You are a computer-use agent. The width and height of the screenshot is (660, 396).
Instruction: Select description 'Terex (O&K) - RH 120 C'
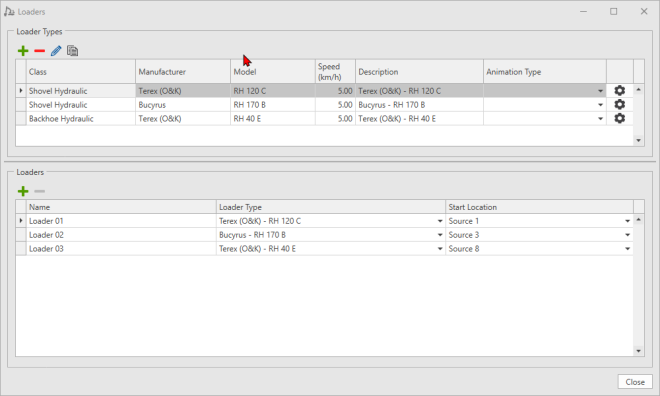tap(419, 91)
